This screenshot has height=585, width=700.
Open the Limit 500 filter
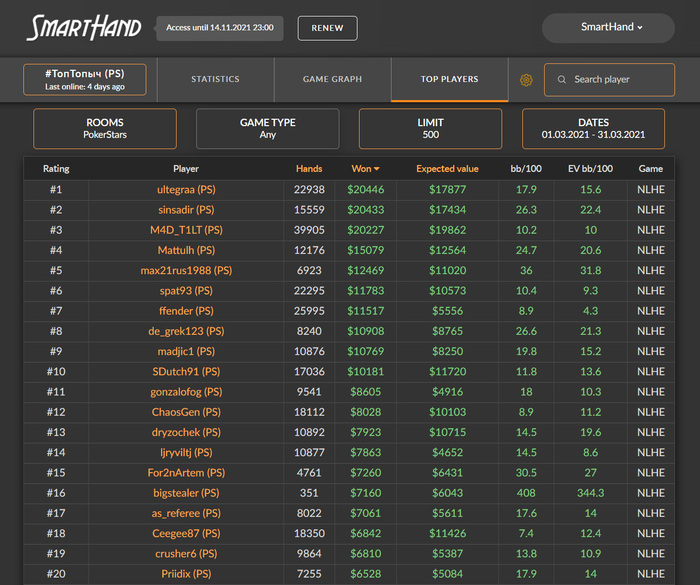(430, 129)
